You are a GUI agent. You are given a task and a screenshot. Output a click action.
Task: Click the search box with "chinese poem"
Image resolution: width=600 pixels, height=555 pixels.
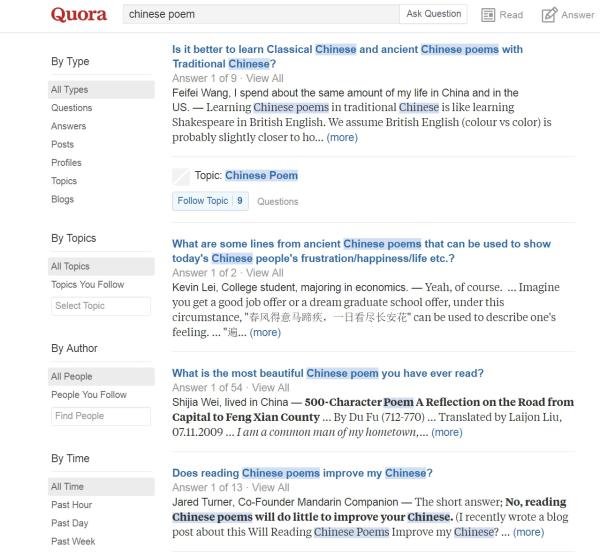pyautogui.click(x=258, y=15)
